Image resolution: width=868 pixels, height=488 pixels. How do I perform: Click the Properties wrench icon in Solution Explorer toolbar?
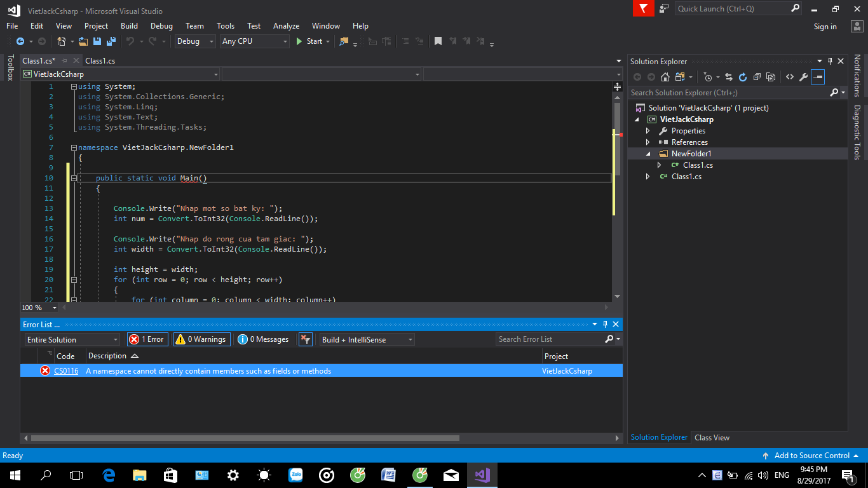point(803,77)
